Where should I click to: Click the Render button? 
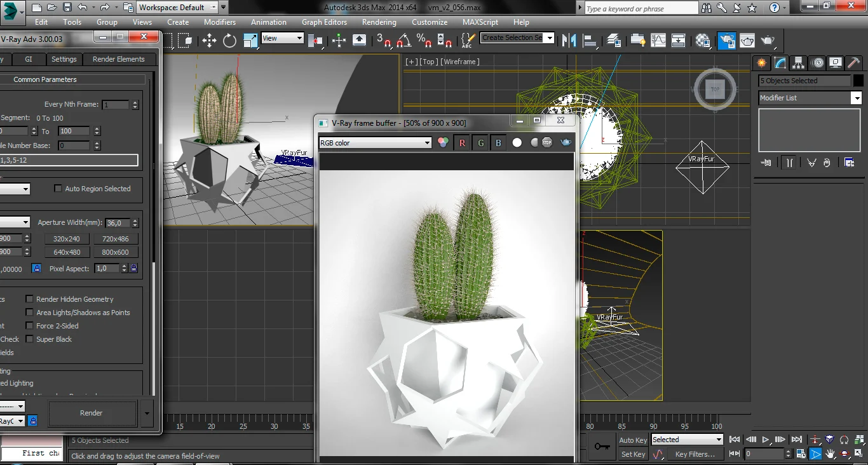pyautogui.click(x=92, y=413)
